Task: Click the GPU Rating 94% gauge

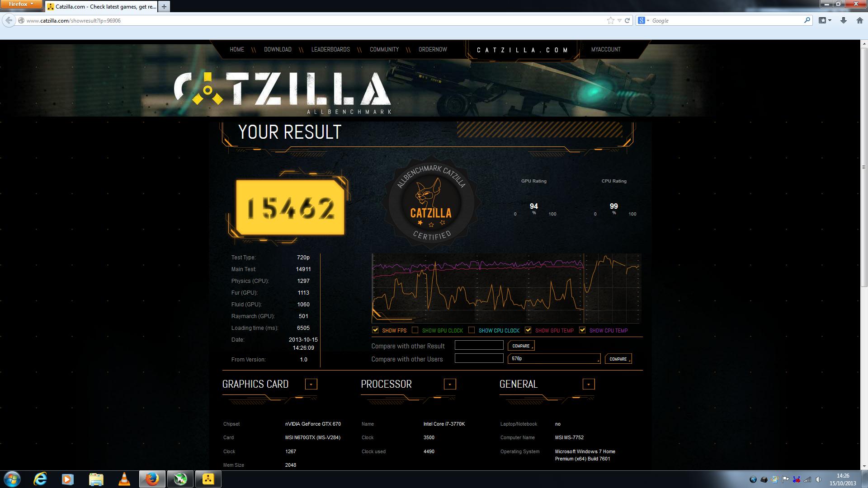Action: 534,209
